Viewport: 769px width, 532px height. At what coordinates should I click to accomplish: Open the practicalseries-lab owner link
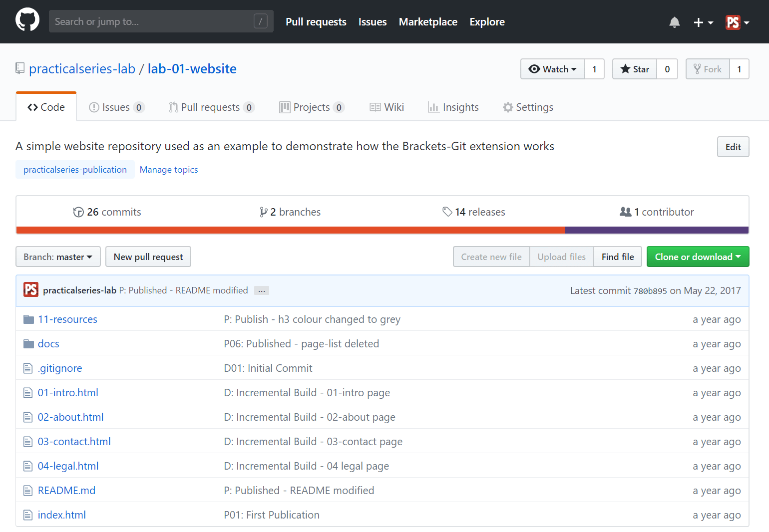82,69
